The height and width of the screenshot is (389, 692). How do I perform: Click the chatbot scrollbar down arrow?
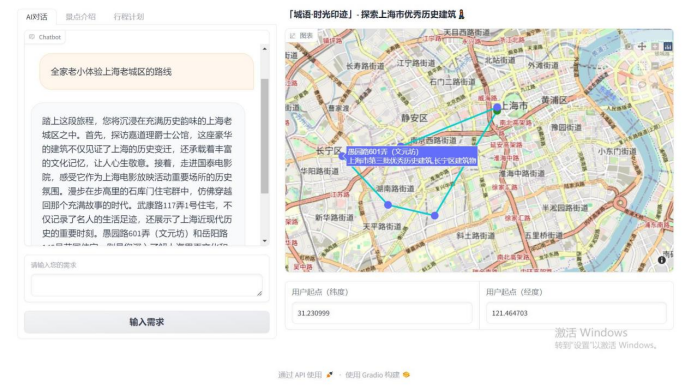click(x=264, y=241)
